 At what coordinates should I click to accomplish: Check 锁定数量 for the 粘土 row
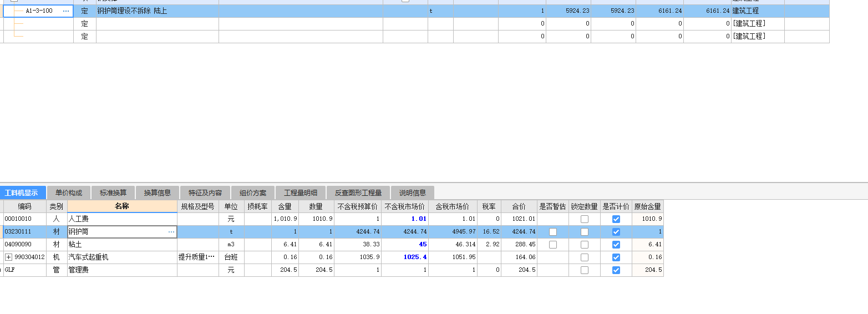tap(585, 245)
